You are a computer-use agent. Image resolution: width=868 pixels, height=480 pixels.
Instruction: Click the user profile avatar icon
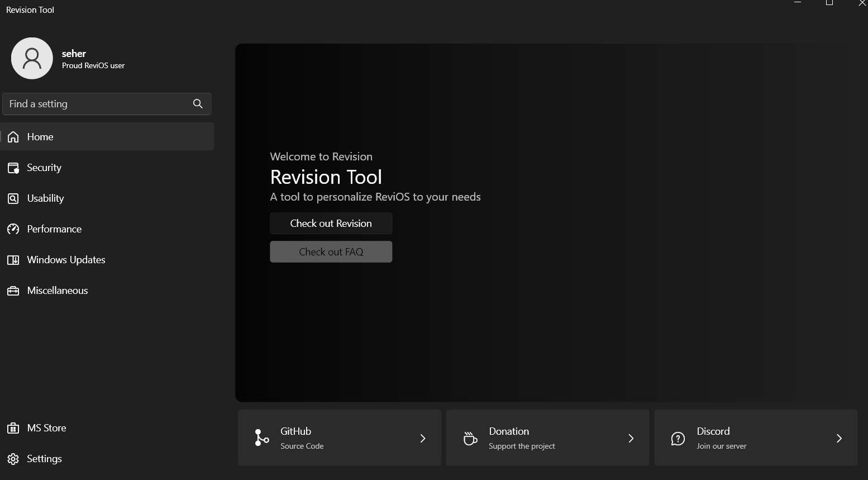(x=32, y=58)
